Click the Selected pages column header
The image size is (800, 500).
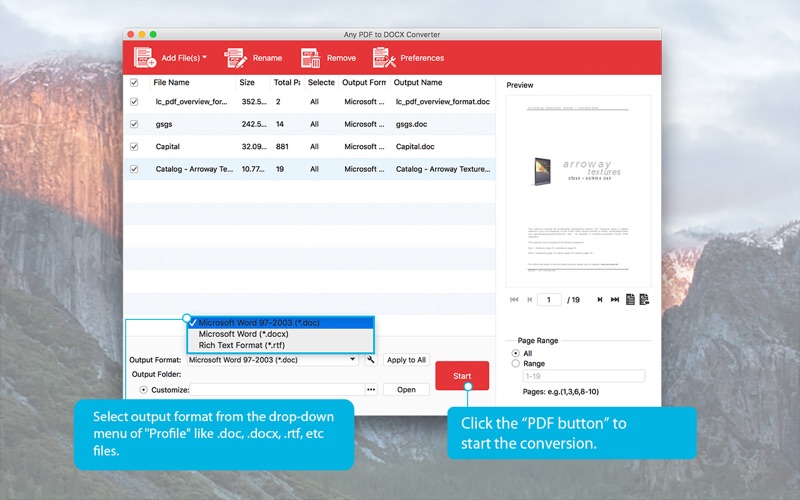321,82
